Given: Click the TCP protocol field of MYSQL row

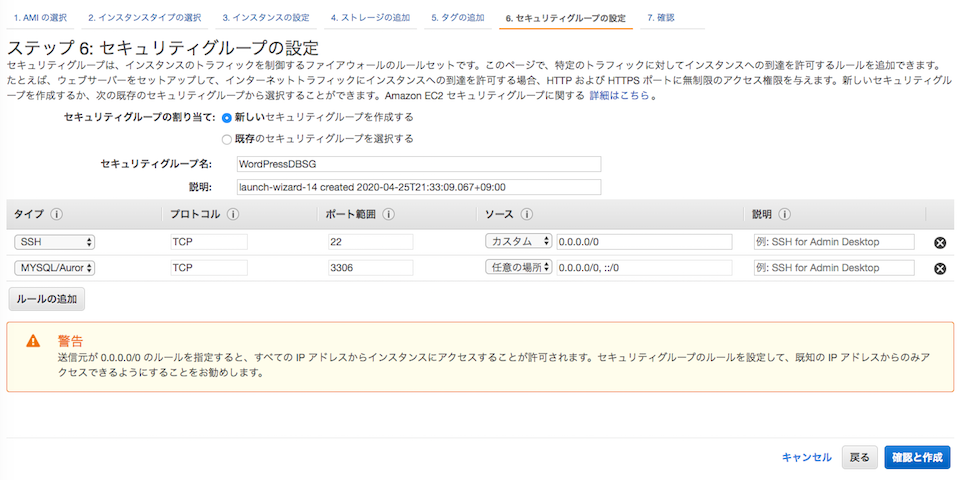Looking at the screenshot, I should coord(209,268).
